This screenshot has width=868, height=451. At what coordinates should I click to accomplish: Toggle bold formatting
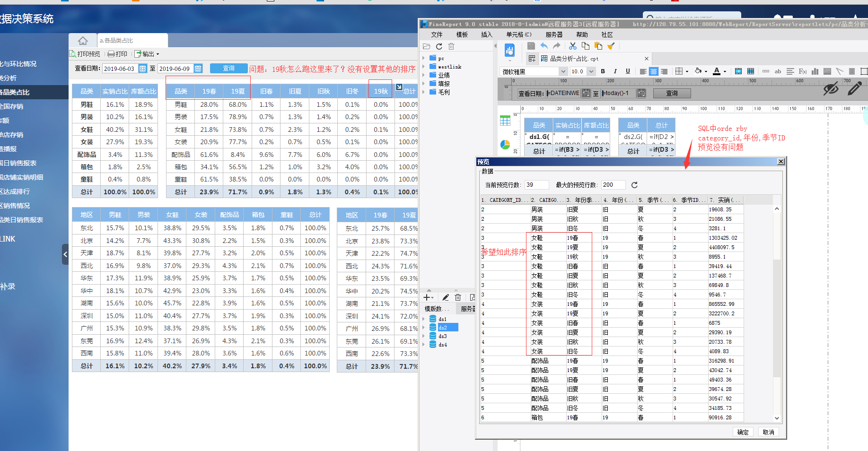603,71
